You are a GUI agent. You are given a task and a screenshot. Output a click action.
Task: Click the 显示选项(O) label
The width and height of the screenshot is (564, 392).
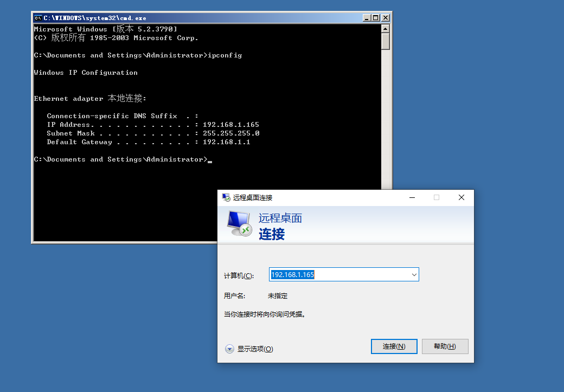[x=255, y=349]
